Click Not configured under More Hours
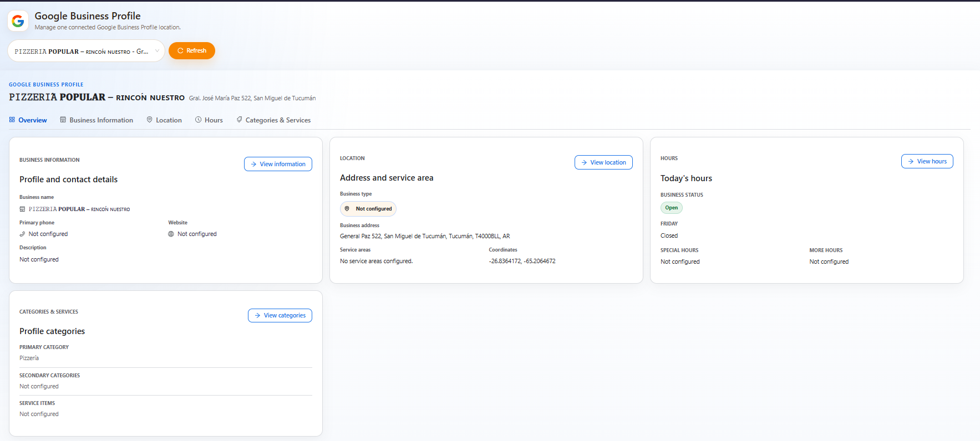Image resolution: width=980 pixels, height=441 pixels. 829,262
